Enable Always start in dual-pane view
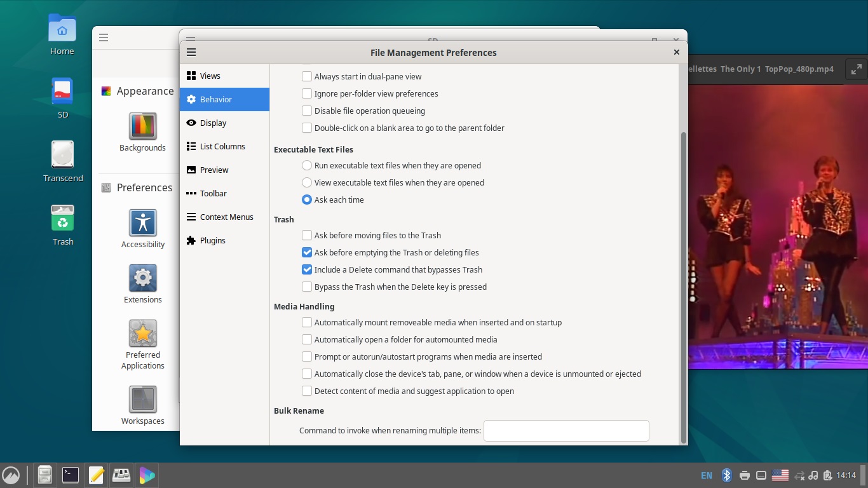The image size is (868, 488). coord(307,76)
